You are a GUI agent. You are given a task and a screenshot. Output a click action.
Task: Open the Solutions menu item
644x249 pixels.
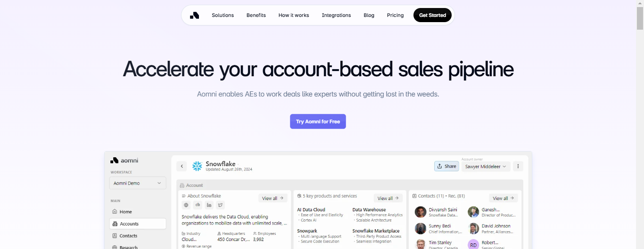[x=223, y=15]
